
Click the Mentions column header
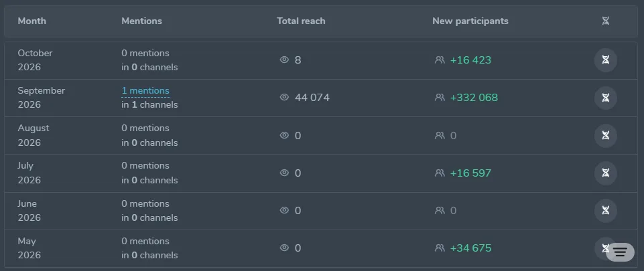[141, 21]
